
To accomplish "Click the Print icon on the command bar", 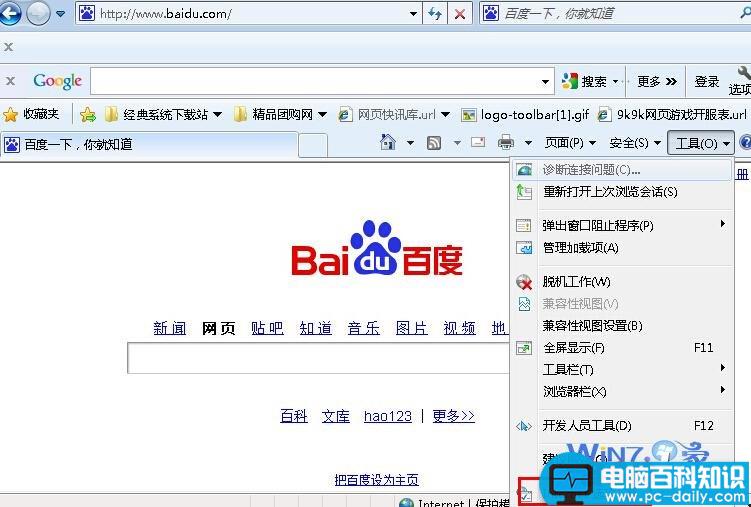I will [x=506, y=143].
